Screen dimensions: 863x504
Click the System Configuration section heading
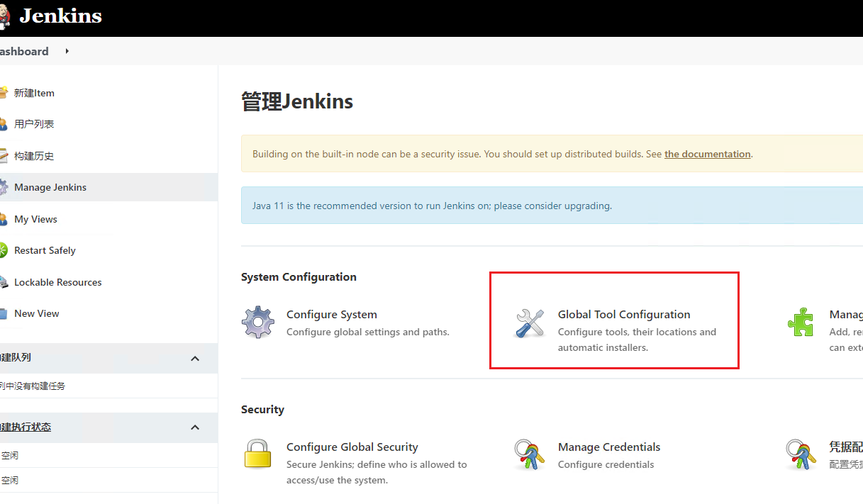tap(299, 276)
